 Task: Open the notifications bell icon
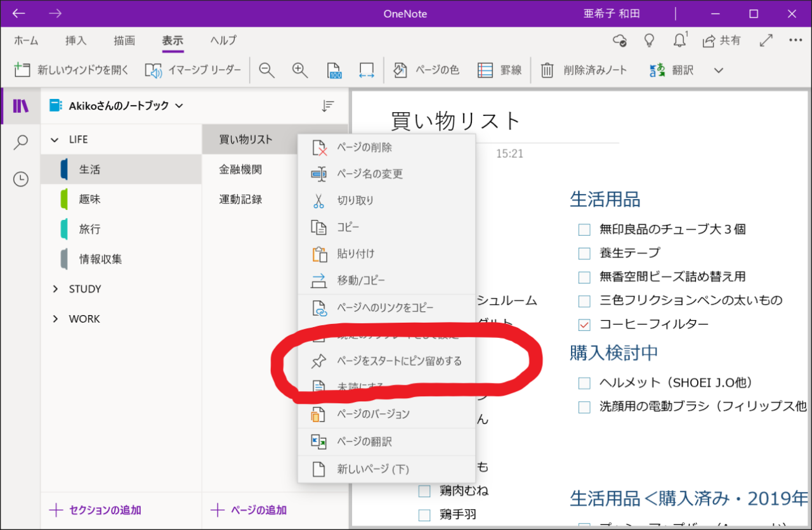point(679,41)
